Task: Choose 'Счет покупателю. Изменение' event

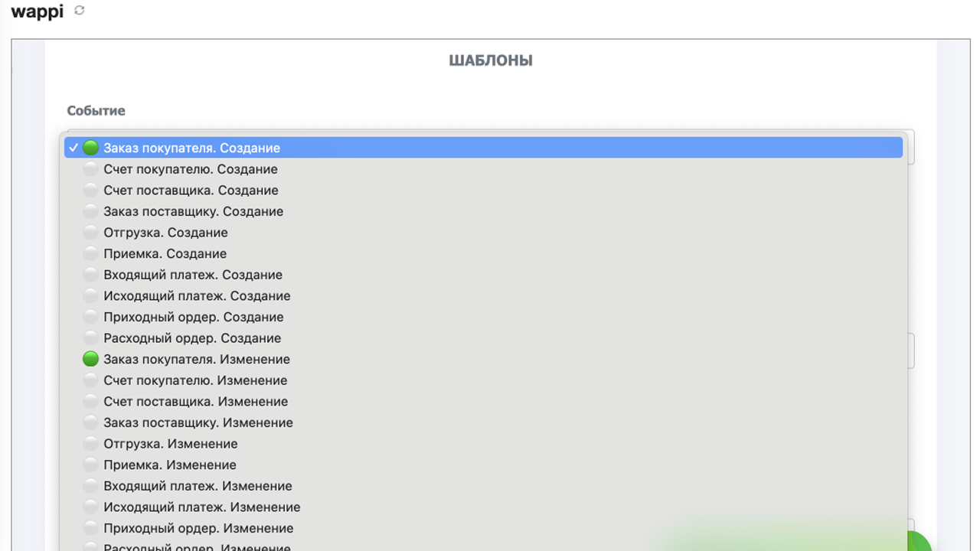Action: point(194,380)
